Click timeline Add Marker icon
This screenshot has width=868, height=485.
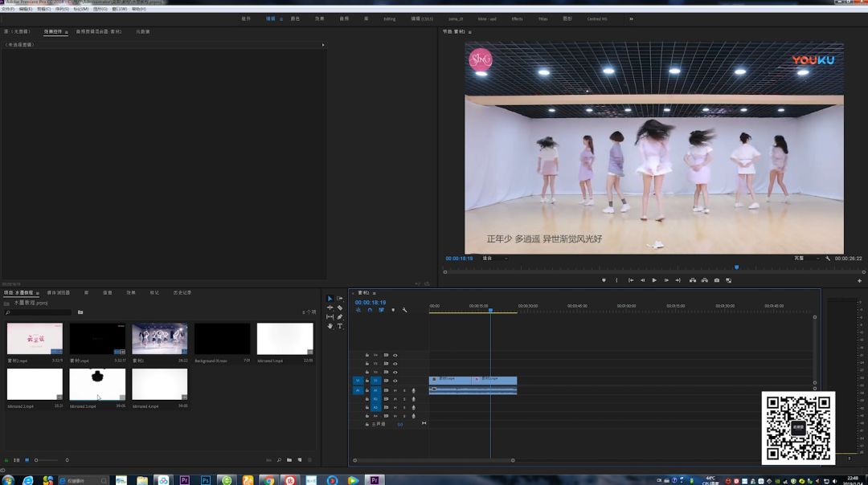[393, 310]
